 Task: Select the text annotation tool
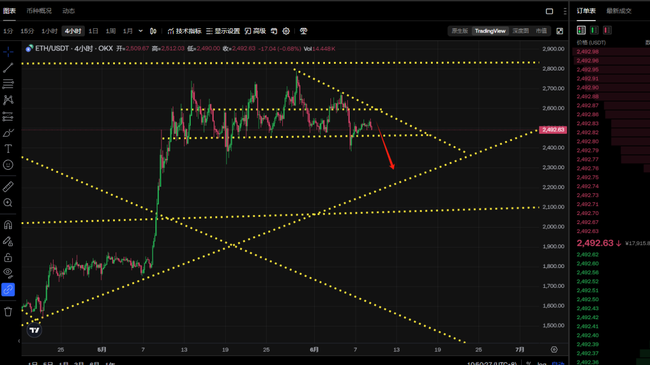8,148
